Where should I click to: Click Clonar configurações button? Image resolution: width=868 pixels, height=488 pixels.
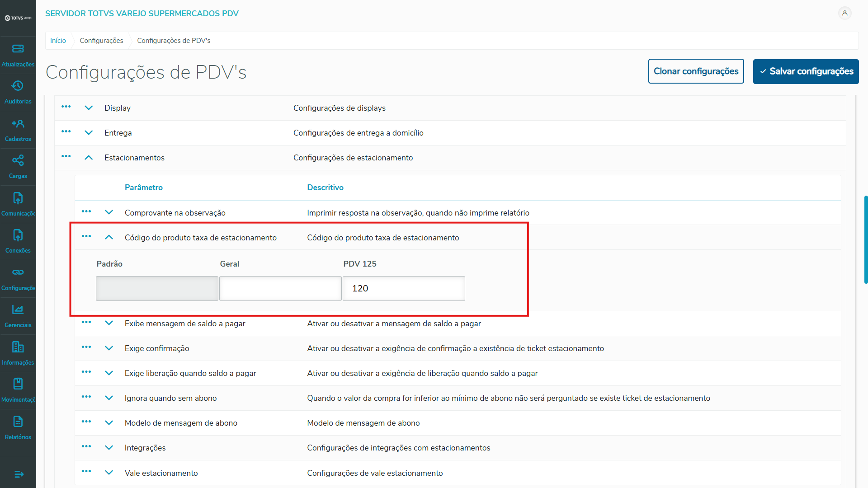coord(696,71)
